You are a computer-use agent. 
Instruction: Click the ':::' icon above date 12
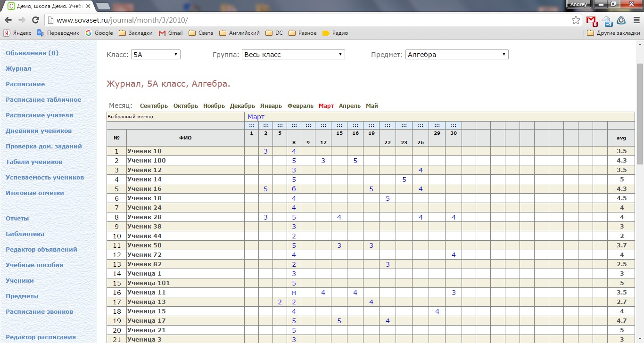coord(323,125)
